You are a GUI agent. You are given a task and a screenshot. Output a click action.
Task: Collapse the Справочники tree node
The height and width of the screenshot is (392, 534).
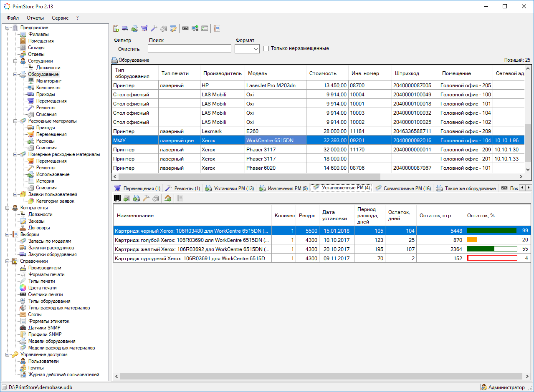pos(7,261)
